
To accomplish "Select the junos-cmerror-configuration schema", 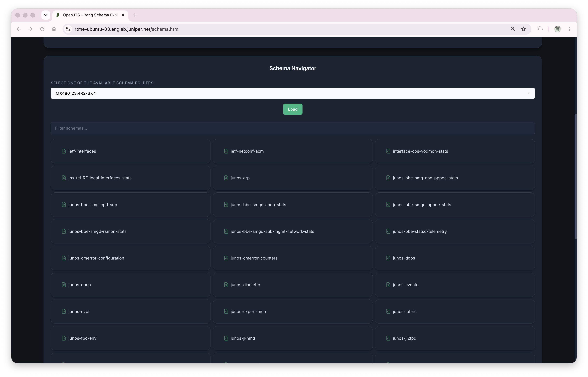I will (x=130, y=258).
